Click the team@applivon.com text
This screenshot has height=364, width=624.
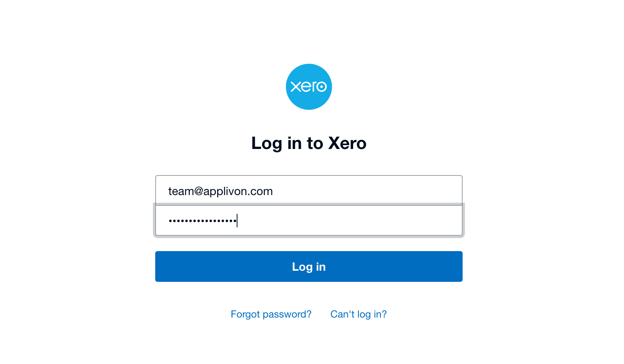[221, 191]
